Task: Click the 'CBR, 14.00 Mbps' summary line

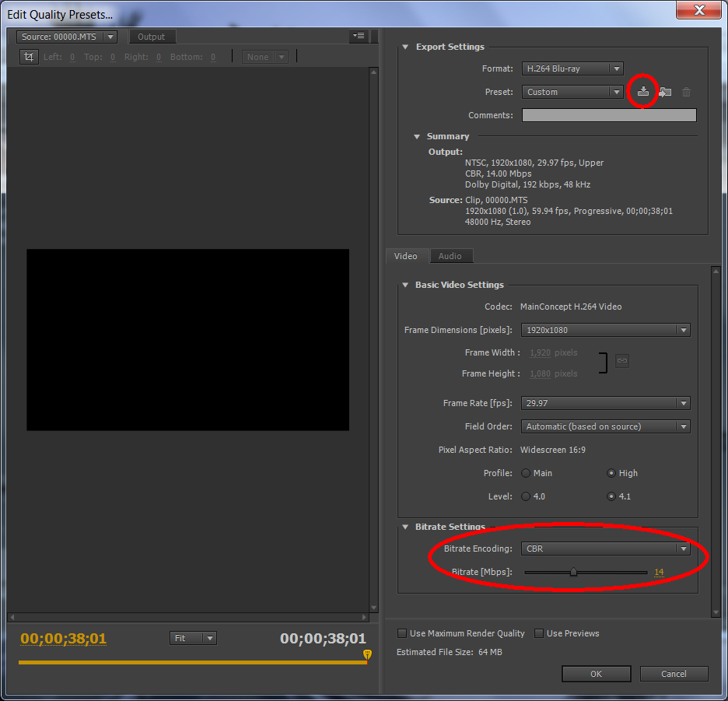Action: coord(499,173)
